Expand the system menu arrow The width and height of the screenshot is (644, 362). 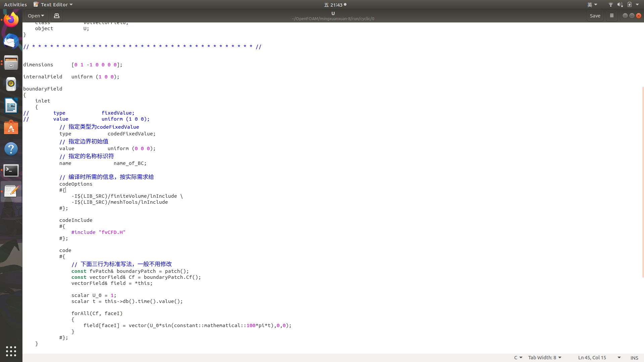tap(637, 5)
